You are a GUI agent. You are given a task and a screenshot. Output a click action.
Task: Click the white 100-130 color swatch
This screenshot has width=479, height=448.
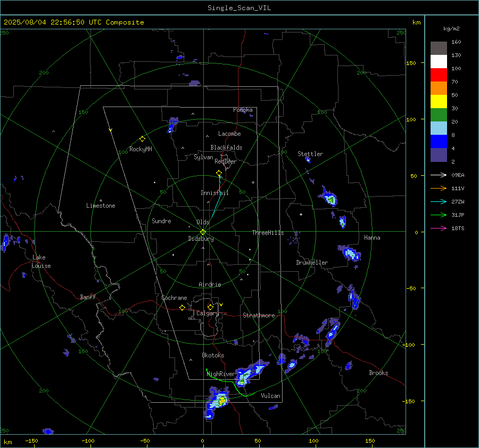(439, 62)
